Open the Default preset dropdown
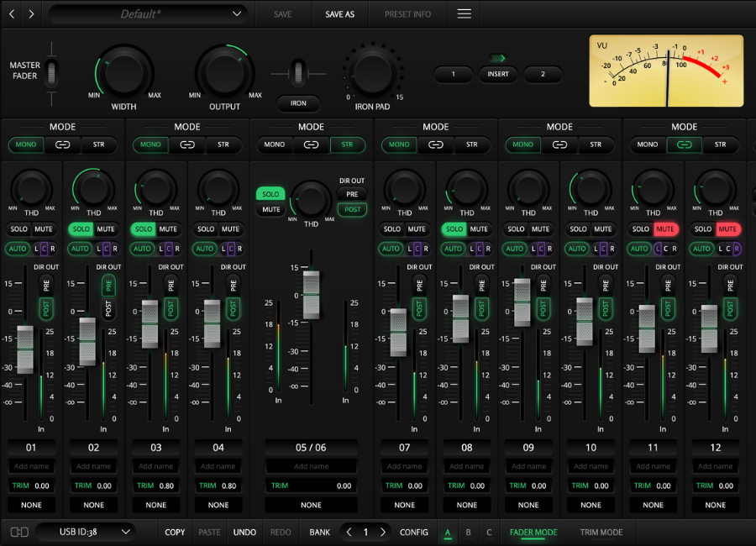This screenshot has width=756, height=546. pyautogui.click(x=148, y=14)
